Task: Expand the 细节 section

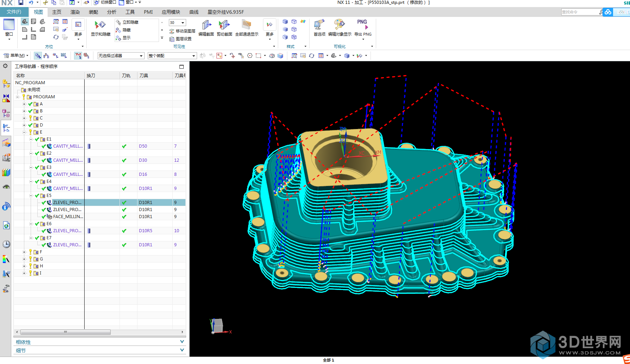Action: (100, 351)
